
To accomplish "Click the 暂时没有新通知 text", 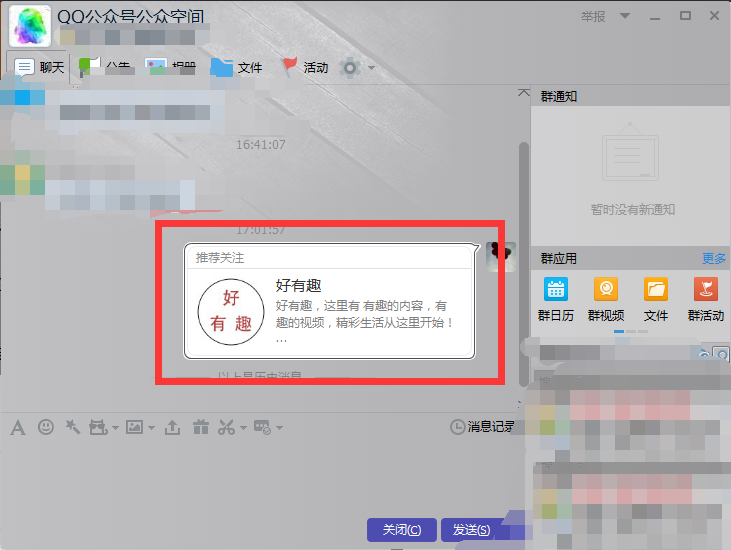I will [x=633, y=210].
